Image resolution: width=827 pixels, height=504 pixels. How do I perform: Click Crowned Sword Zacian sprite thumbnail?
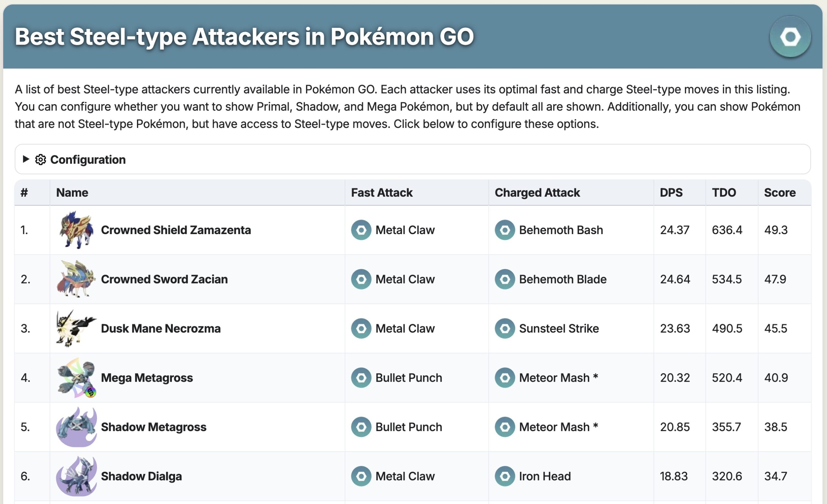pos(76,279)
